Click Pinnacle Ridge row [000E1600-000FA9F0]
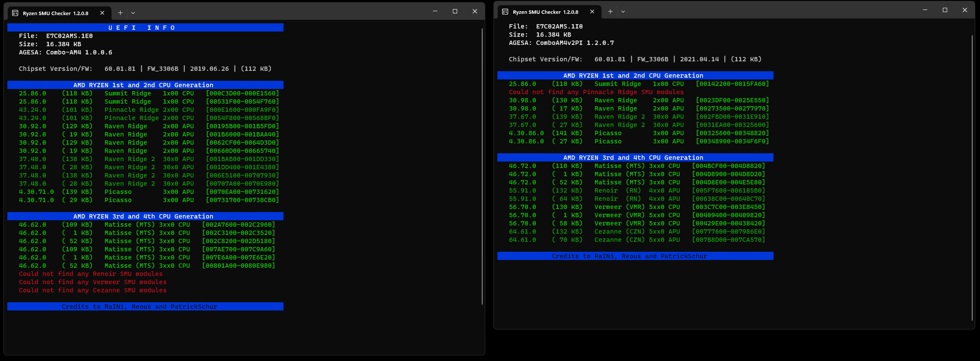Viewport: 980px width, 361px height. [x=149, y=110]
